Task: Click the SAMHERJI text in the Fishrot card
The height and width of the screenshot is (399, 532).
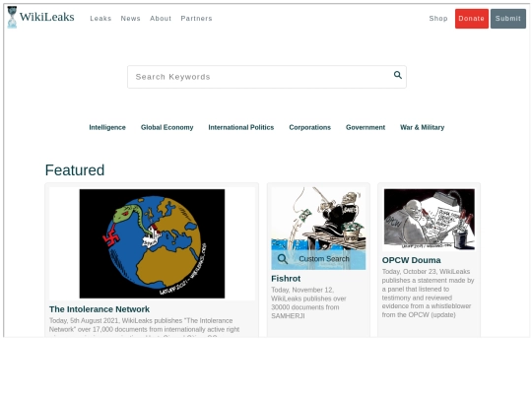Action: tap(288, 316)
